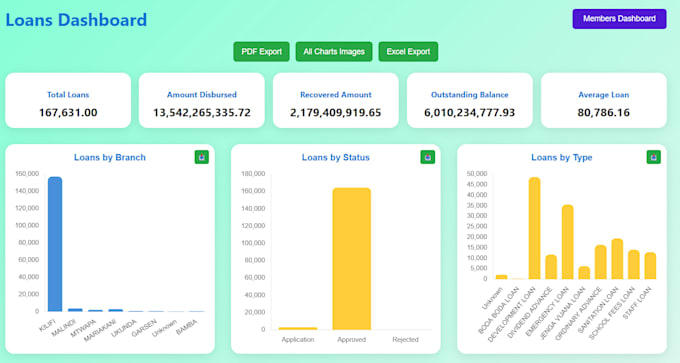Click the Loans by Type title

(x=562, y=157)
